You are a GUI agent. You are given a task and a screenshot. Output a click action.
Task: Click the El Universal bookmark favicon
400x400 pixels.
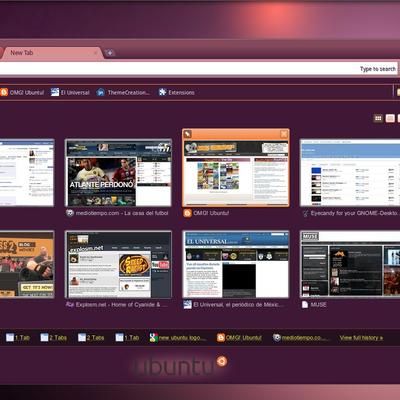click(x=55, y=92)
